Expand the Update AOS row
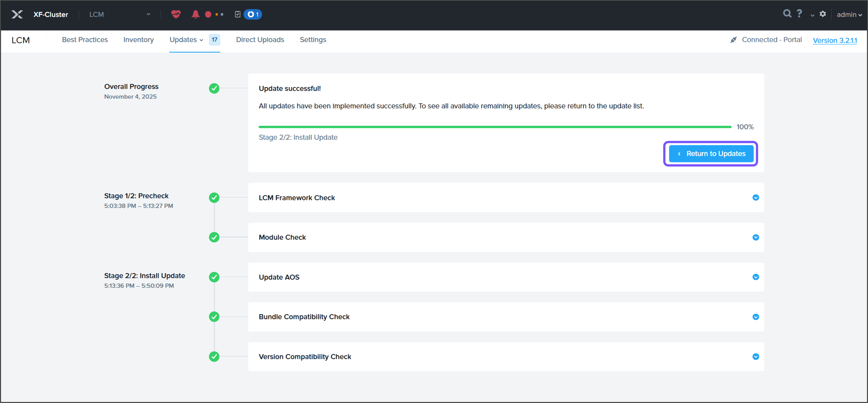Viewport: 868px width, 403px height. click(x=755, y=277)
